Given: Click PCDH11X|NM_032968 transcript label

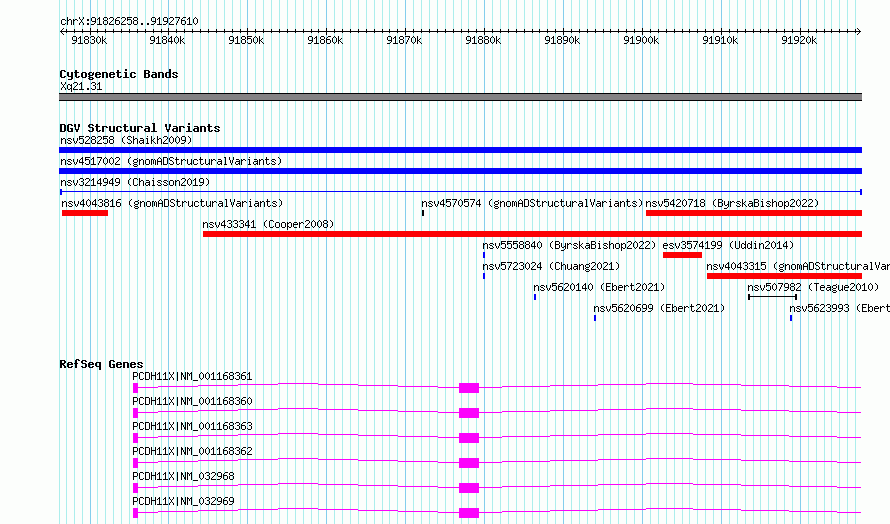Looking at the screenshot, I should (183, 476).
